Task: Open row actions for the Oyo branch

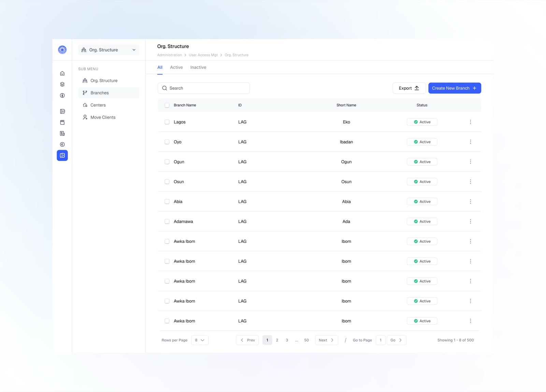Action: (x=470, y=142)
